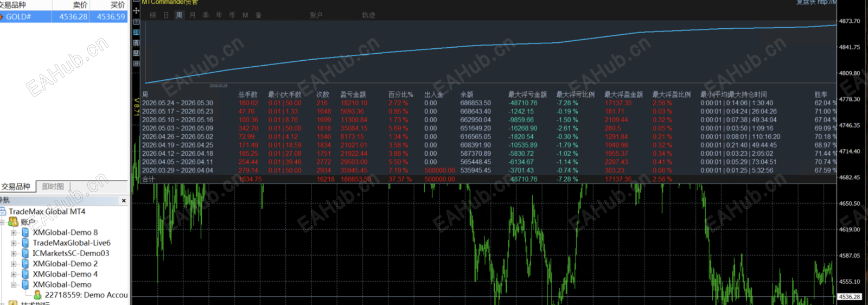Click the 卖价 column header
Screen dimensions: 868x305
pos(80,5)
